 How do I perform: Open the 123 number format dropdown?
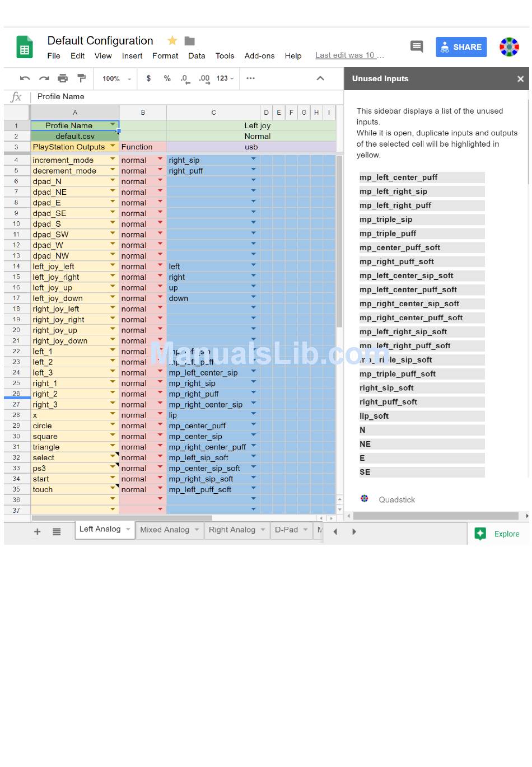225,78
